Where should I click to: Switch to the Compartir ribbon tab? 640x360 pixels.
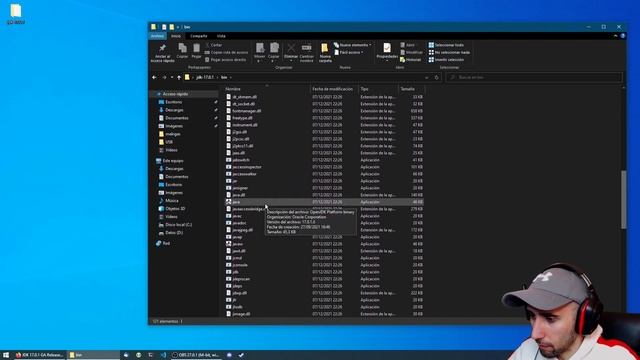click(x=199, y=36)
